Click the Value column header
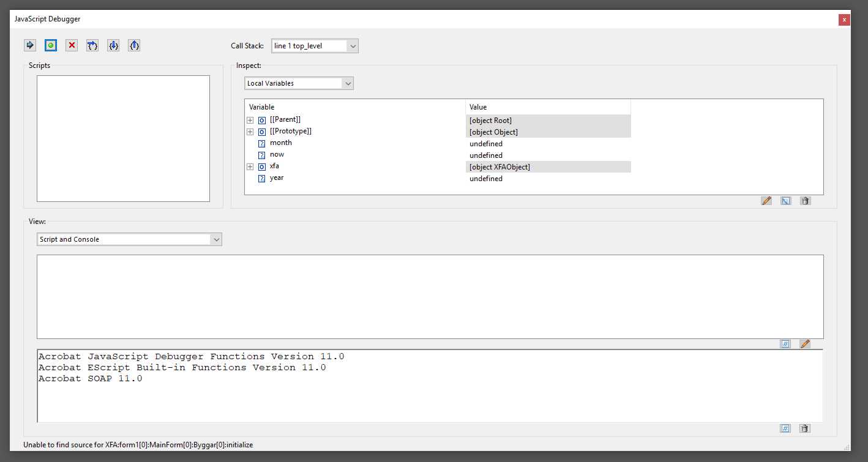Screen dimensions: 868x462 click(548, 107)
